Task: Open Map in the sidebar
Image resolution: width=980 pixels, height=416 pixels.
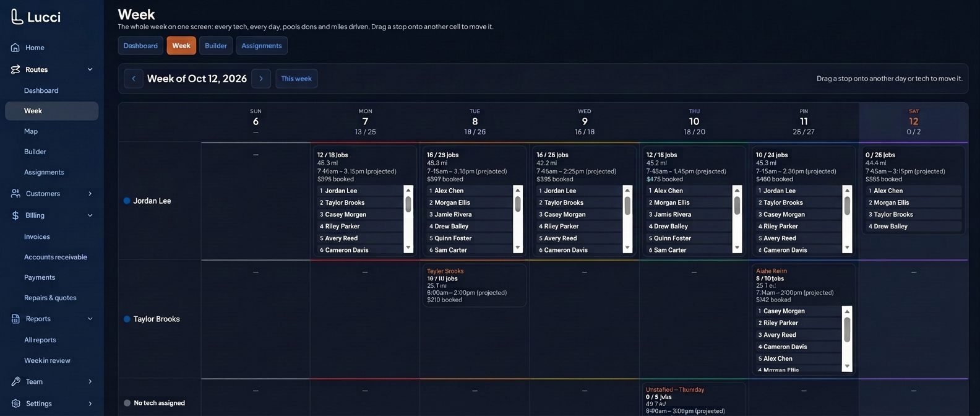Action: [x=31, y=131]
